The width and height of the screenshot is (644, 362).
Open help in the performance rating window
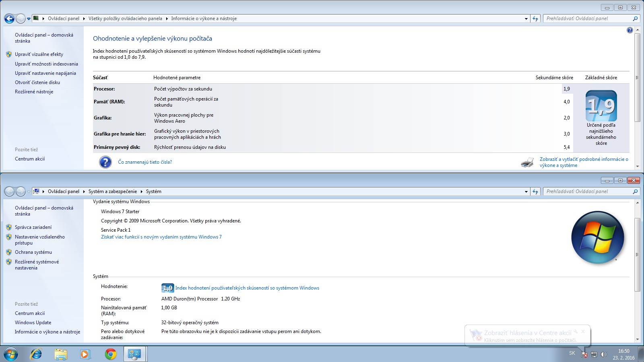(x=630, y=30)
